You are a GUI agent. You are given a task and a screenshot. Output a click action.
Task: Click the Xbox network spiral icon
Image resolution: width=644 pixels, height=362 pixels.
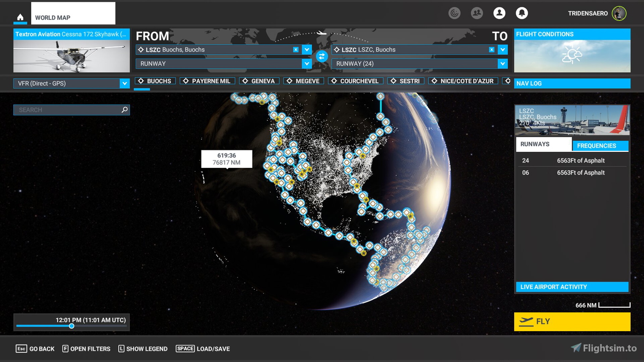pos(454,13)
